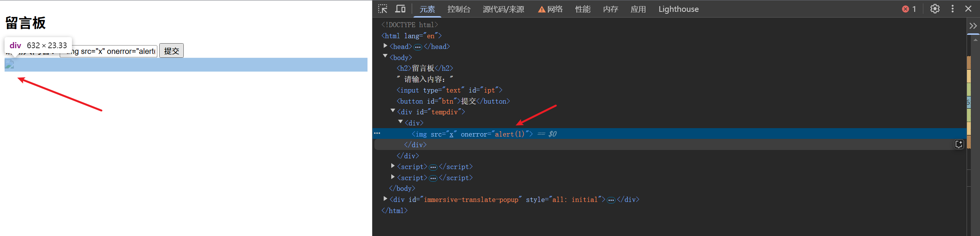Select the img onerror element row
Viewport: 980px width, 236px height.
click(x=472, y=134)
